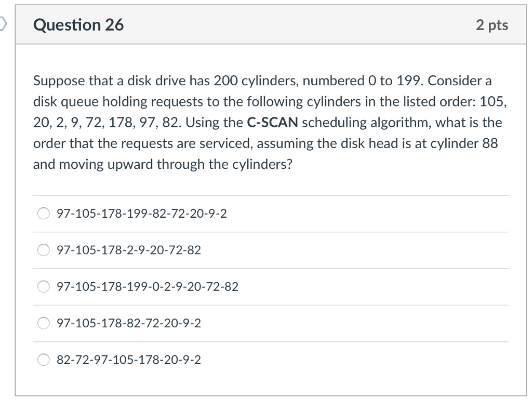This screenshot has height=411, width=532.
Task: Click the word Suppose in the question
Action: (59, 81)
